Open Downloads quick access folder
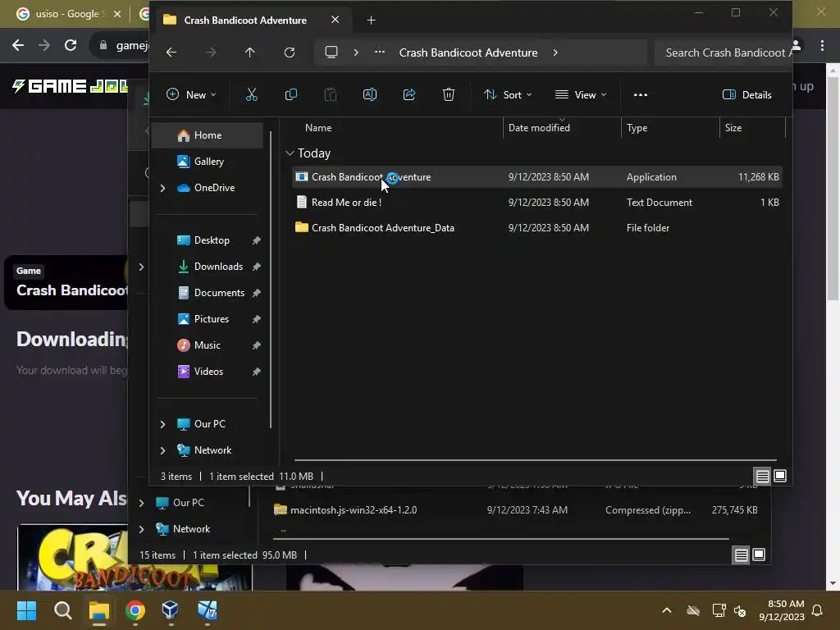 (x=218, y=267)
